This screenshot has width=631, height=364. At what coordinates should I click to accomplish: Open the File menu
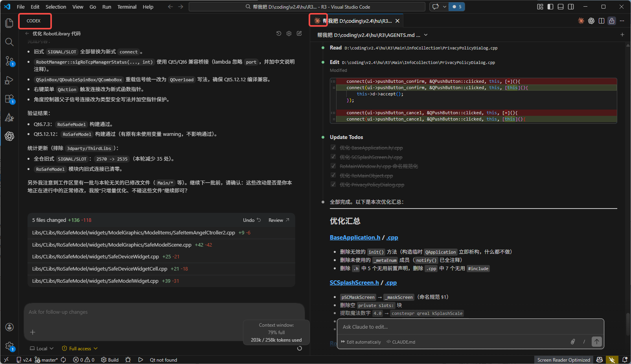(21, 7)
